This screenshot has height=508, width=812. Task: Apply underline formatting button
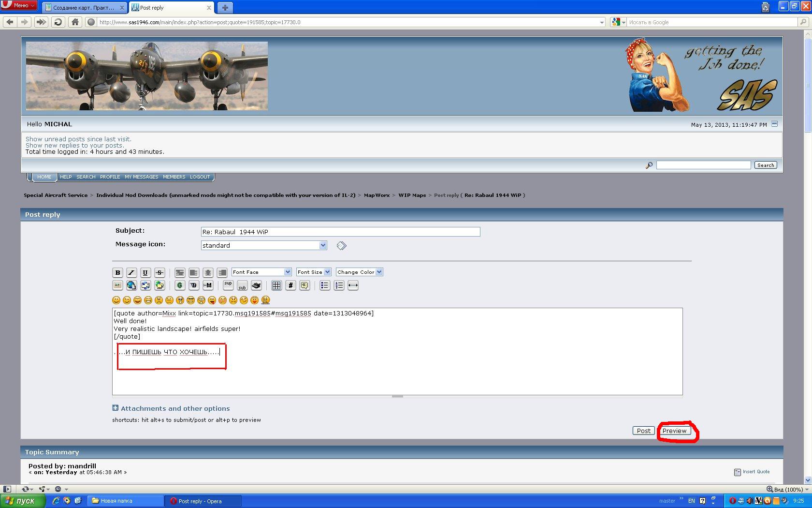point(145,272)
